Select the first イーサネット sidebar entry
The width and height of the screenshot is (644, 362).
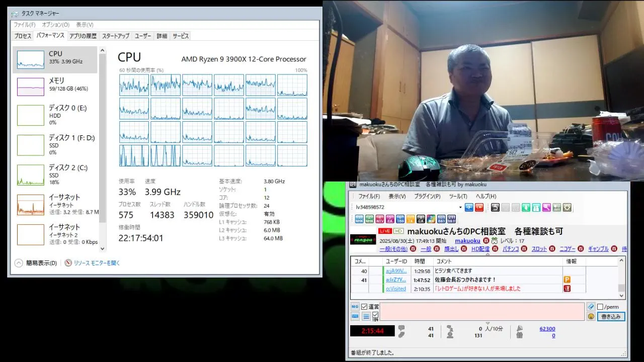pyautogui.click(x=55, y=204)
